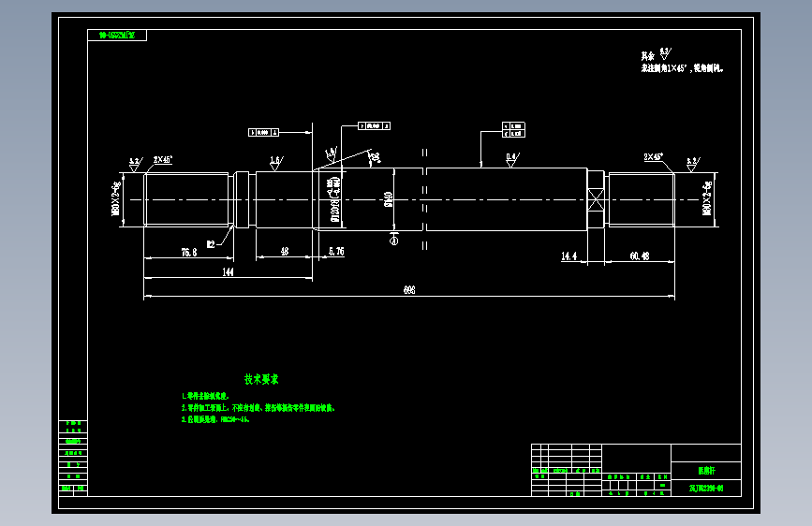Click the "2X45°" chamfer label at the right thread
Screen dimensions: 812x526
click(x=654, y=156)
